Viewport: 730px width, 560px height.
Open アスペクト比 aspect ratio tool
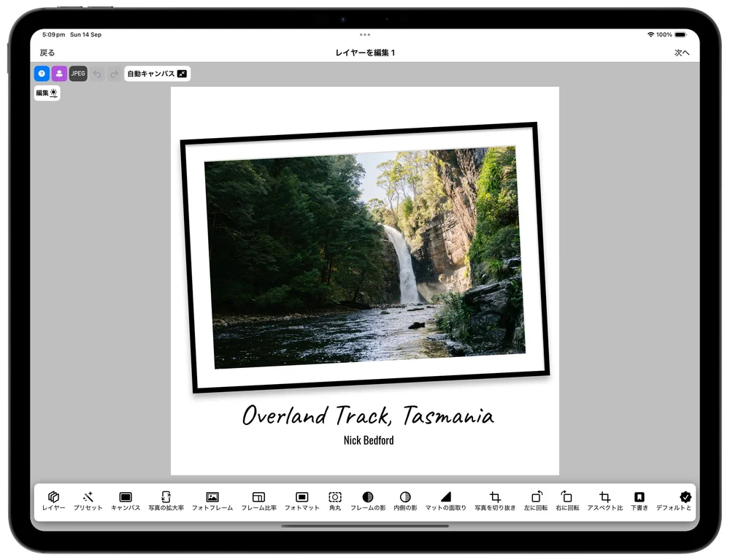click(x=604, y=501)
